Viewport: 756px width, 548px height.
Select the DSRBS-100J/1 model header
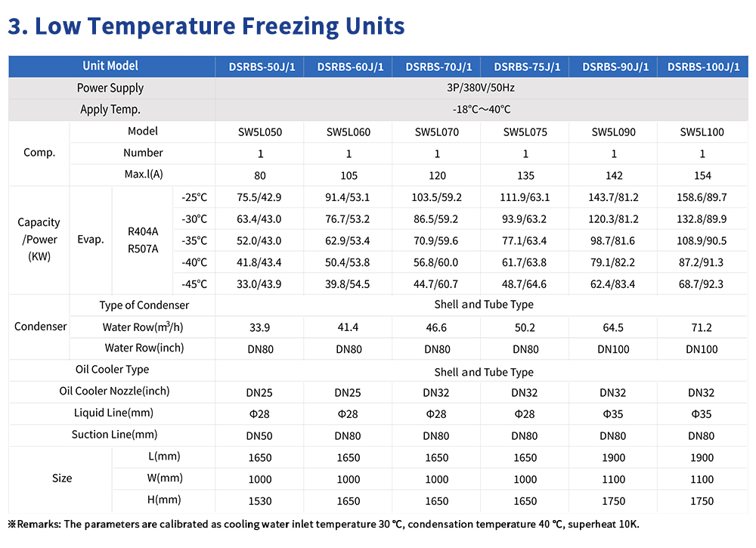(703, 67)
